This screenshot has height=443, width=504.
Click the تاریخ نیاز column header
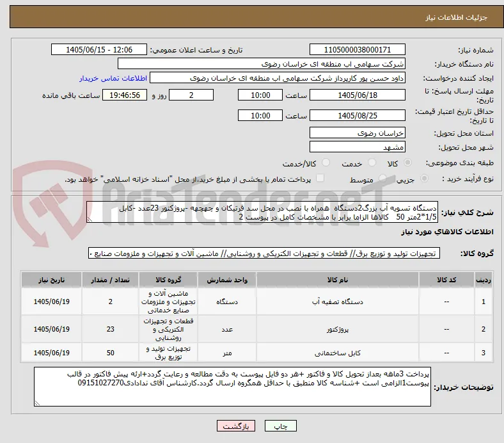[51, 280]
